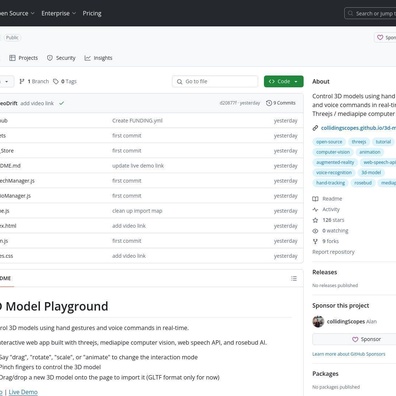
Task: Open the 'clean up import map' commit
Action: [137, 211]
